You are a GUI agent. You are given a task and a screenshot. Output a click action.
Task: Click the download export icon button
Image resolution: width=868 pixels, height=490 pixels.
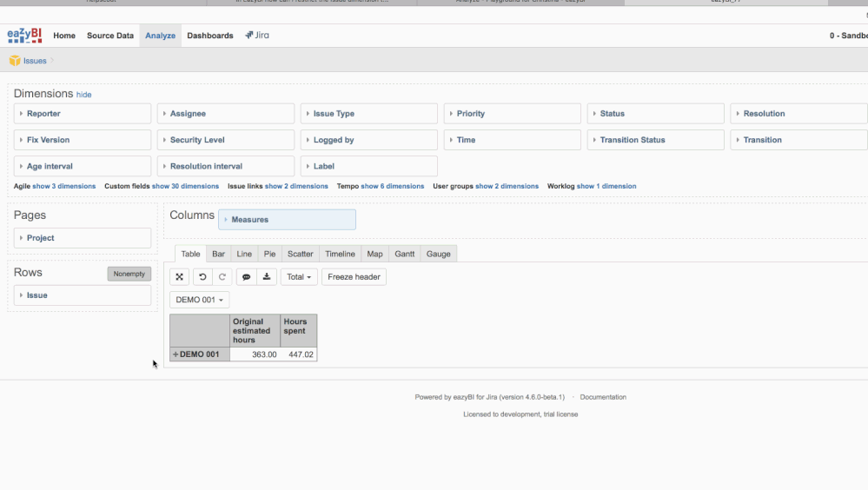click(x=267, y=277)
